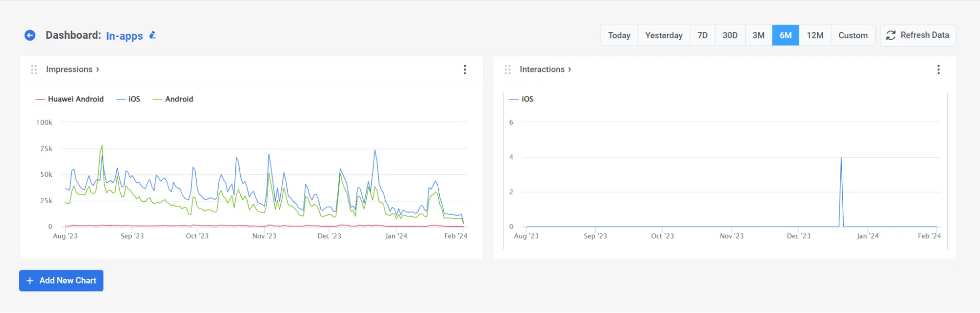
Task: Grab the Impressions chart drag handle
Action: tap(34, 70)
